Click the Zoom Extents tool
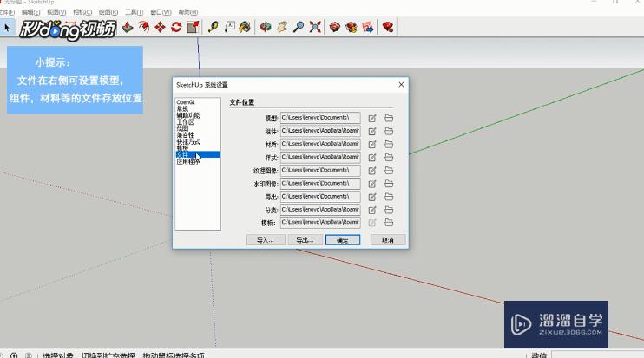The image size is (644, 358). 315,28
